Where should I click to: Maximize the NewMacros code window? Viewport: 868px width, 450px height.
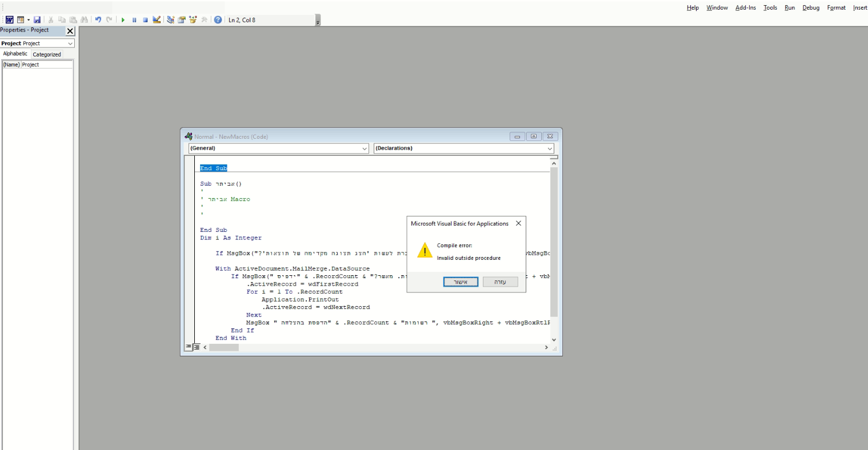pos(534,136)
